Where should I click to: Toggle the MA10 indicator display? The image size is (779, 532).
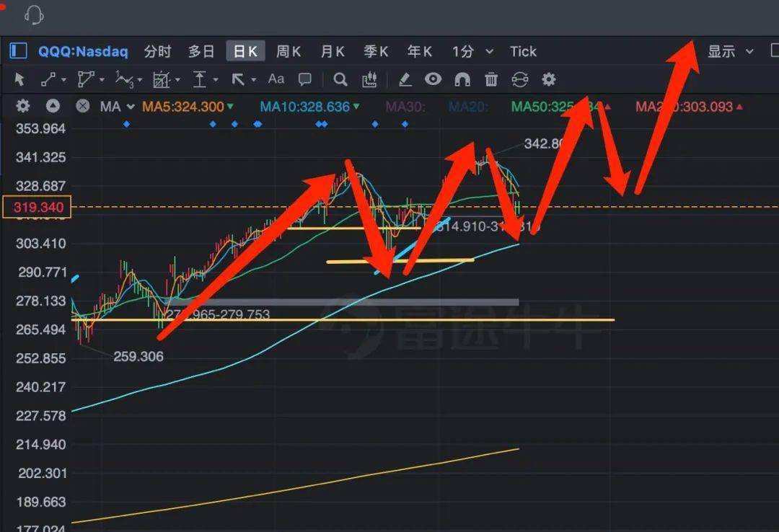coord(307,106)
